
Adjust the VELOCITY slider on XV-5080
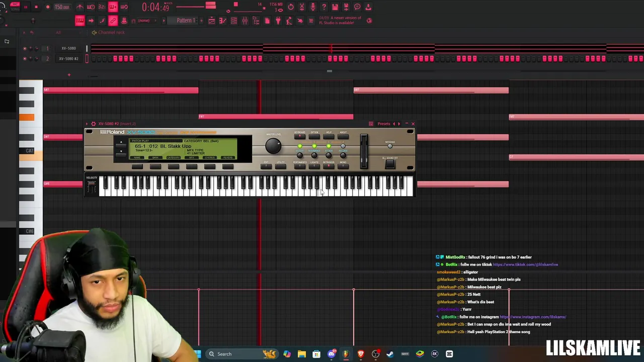pyautogui.click(x=92, y=187)
